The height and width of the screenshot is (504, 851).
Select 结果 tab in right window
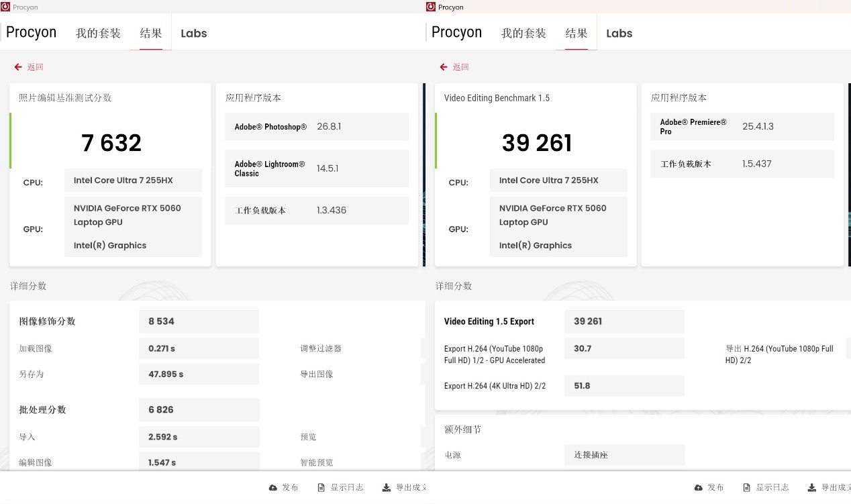[577, 33]
